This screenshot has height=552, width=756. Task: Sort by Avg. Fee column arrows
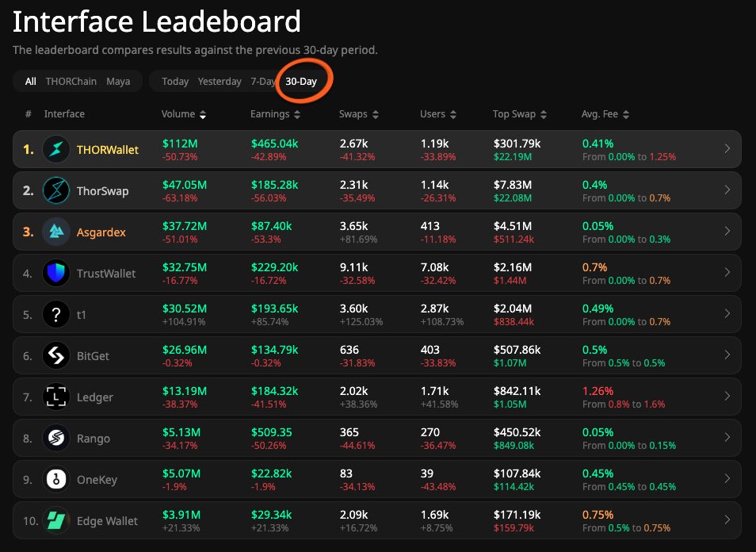[626, 114]
